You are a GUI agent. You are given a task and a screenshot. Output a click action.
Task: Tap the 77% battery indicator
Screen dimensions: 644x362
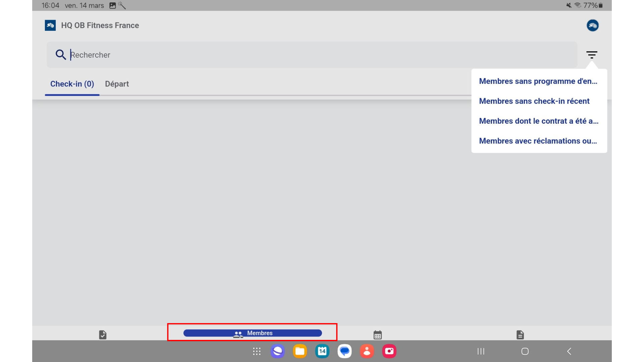point(593,5)
